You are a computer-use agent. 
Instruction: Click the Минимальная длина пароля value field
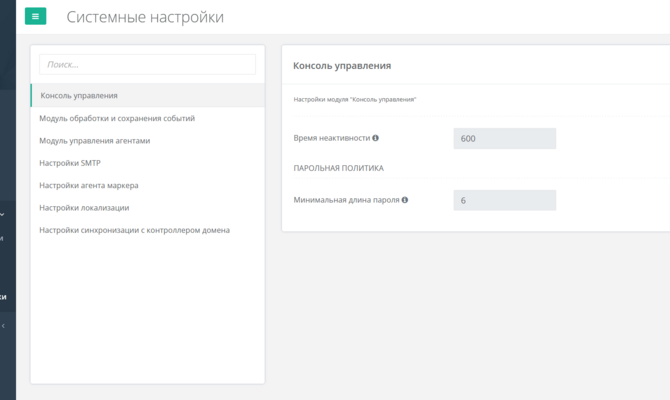pyautogui.click(x=504, y=200)
